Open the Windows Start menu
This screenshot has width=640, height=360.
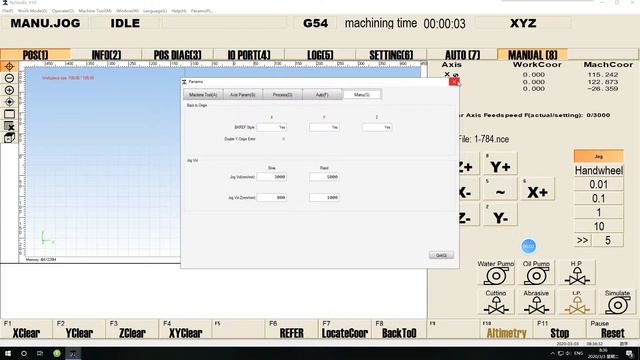point(8,353)
